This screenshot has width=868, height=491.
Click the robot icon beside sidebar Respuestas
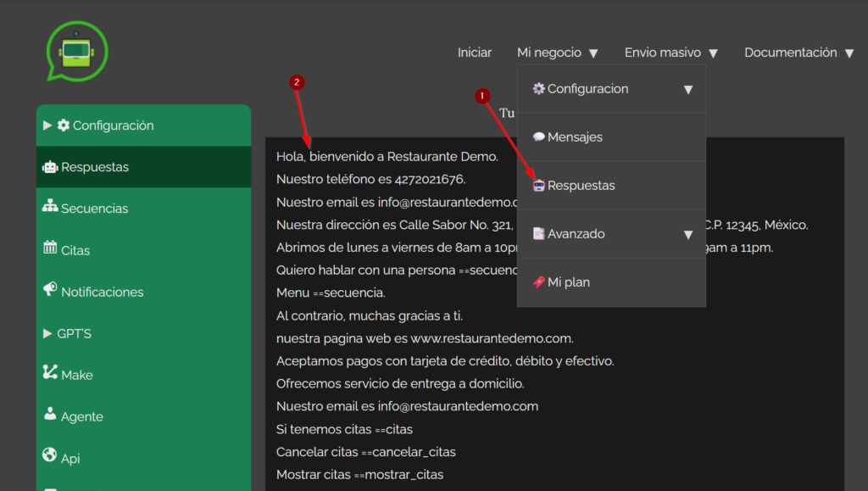click(x=50, y=166)
